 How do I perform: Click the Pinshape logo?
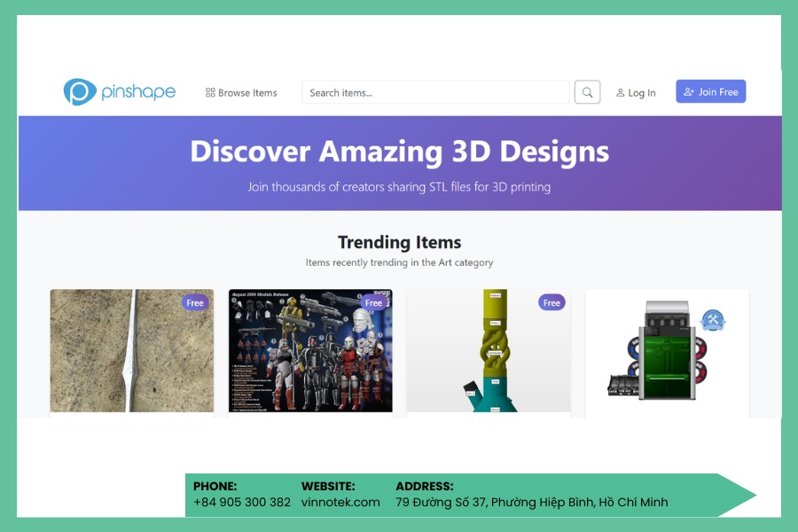click(120, 92)
